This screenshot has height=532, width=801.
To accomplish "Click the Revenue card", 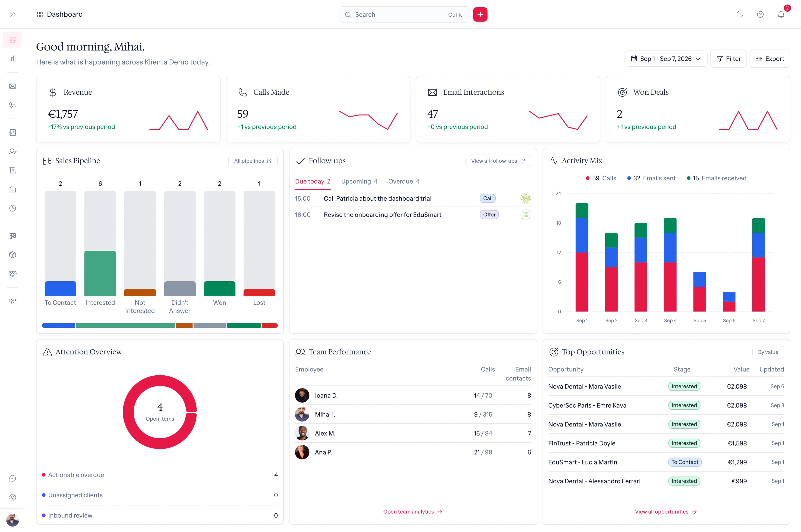I will pos(128,109).
